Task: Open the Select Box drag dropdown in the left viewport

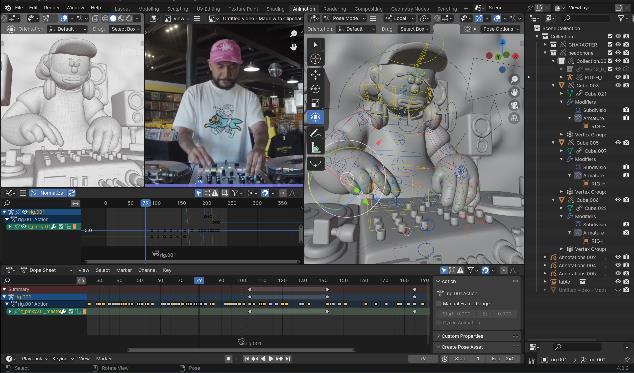Action: [126, 29]
